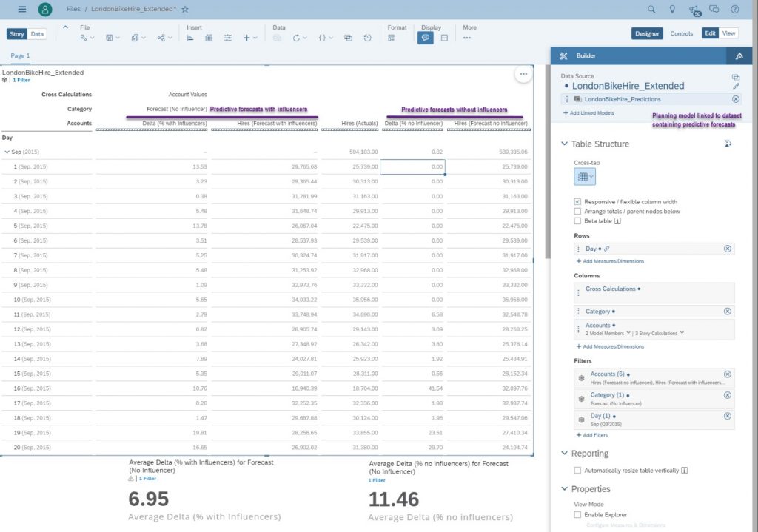758x532 pixels.
Task: Collapse the Reporting section
Action: (564, 454)
